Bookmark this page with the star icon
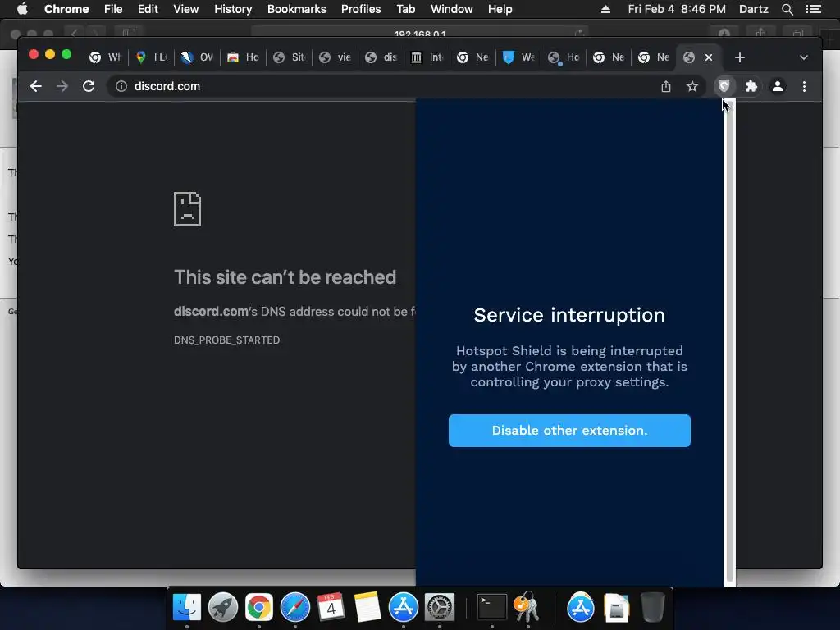 692,86
